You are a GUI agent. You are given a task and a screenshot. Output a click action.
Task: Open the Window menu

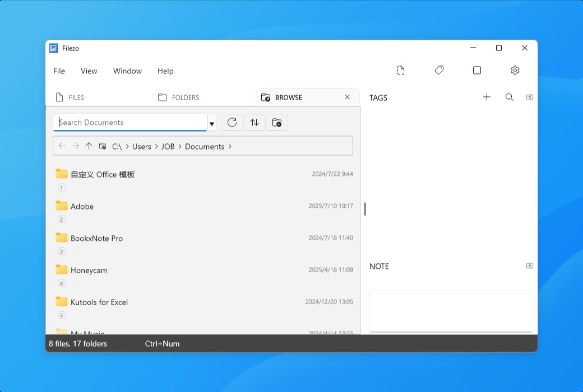128,71
